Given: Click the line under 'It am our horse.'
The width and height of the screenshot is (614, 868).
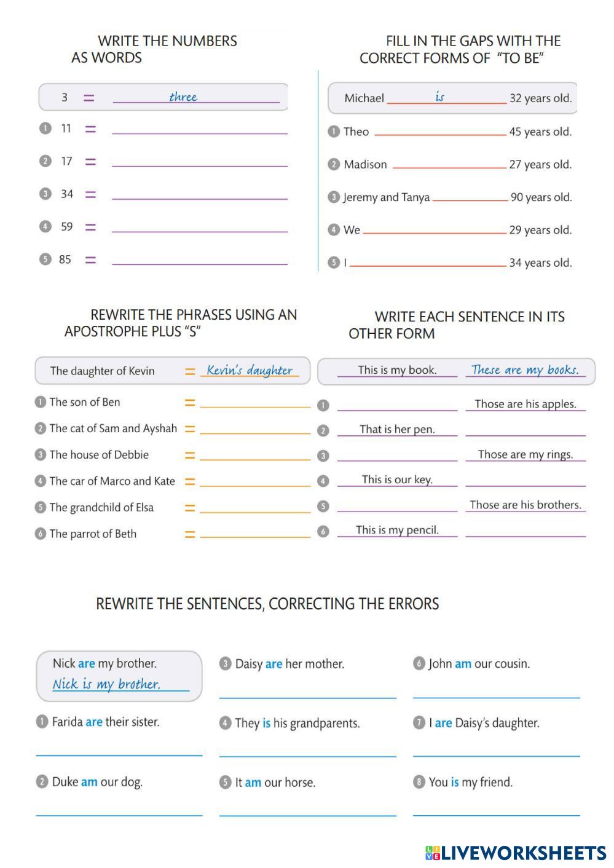Looking at the screenshot, I should point(307,810).
